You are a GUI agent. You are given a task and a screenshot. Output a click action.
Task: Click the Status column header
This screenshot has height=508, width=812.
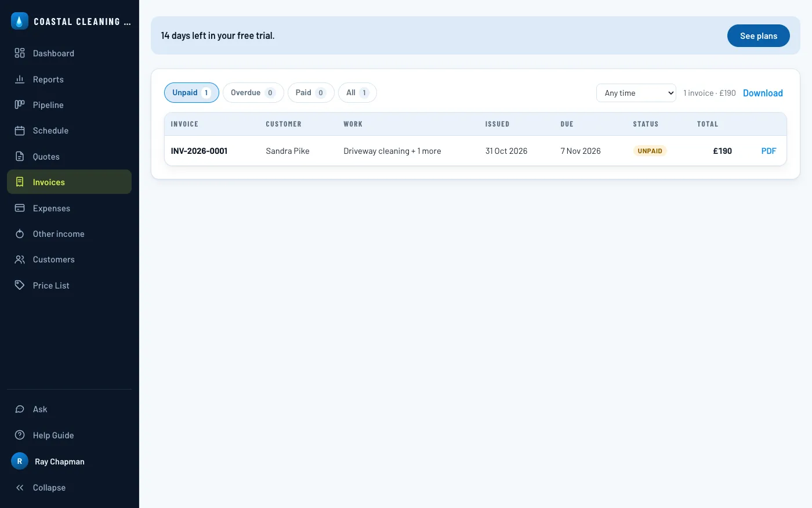click(x=646, y=124)
